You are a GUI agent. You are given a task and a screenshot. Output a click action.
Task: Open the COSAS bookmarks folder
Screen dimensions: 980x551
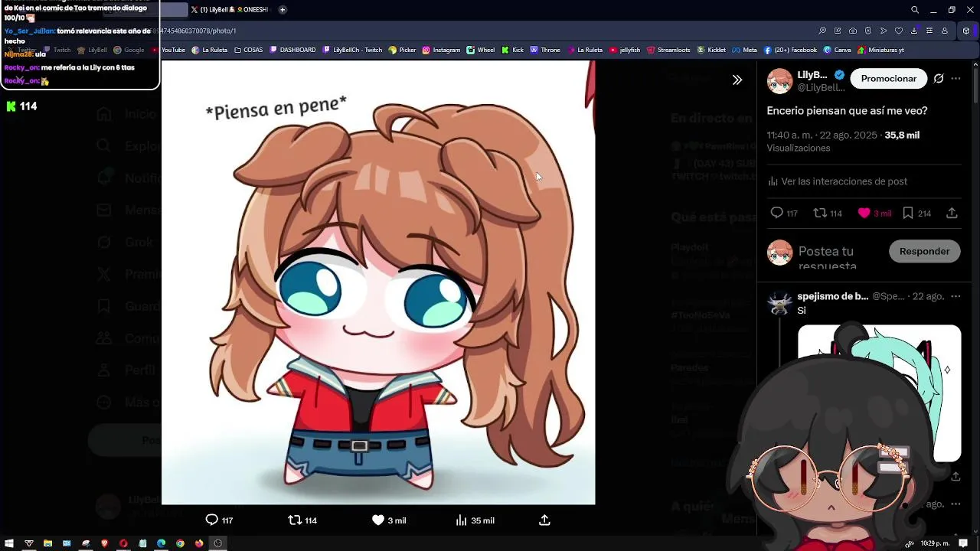click(248, 50)
